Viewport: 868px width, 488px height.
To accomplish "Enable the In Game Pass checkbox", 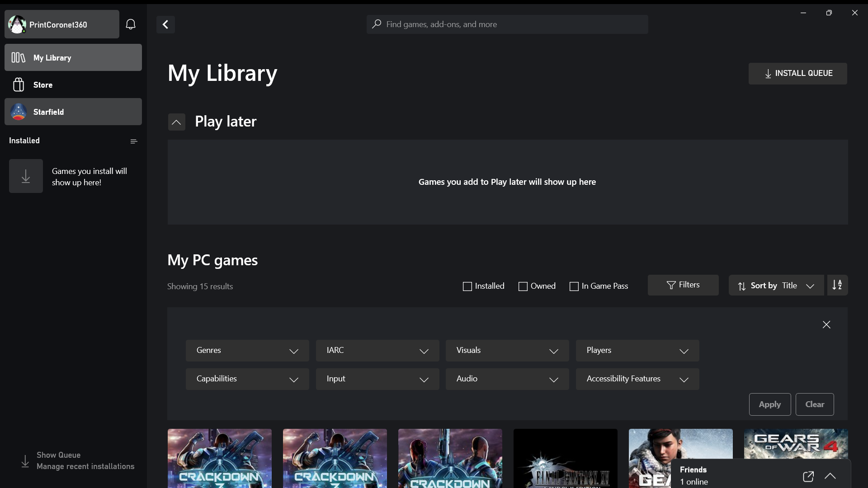I will pos(574,286).
